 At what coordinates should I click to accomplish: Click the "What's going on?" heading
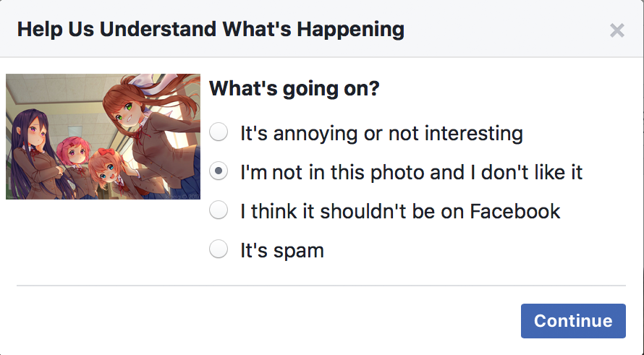pos(295,90)
